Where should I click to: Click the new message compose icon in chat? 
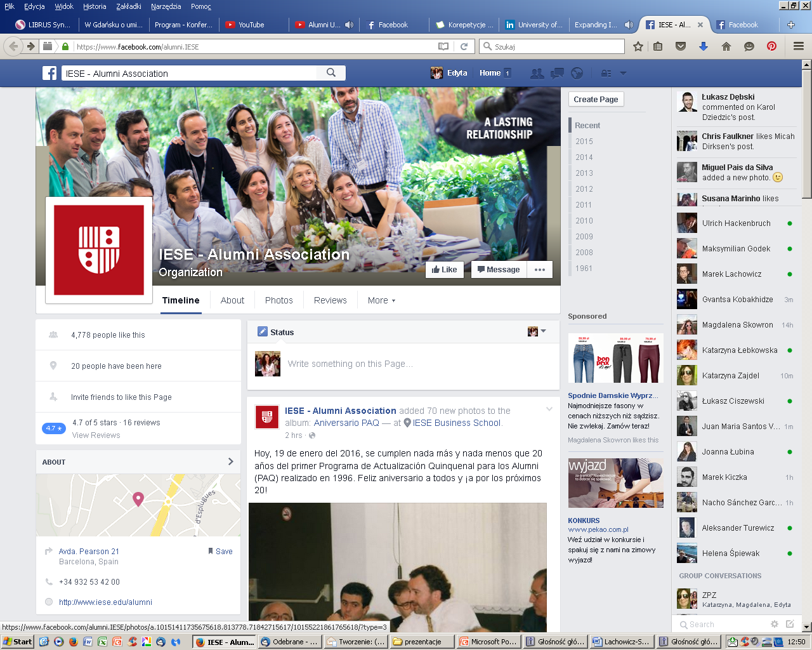tap(790, 624)
